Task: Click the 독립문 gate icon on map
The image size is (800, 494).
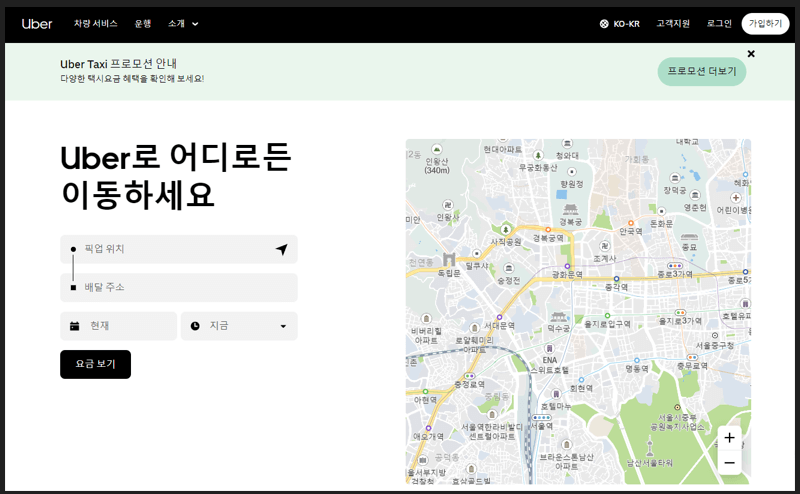Action: [449, 260]
